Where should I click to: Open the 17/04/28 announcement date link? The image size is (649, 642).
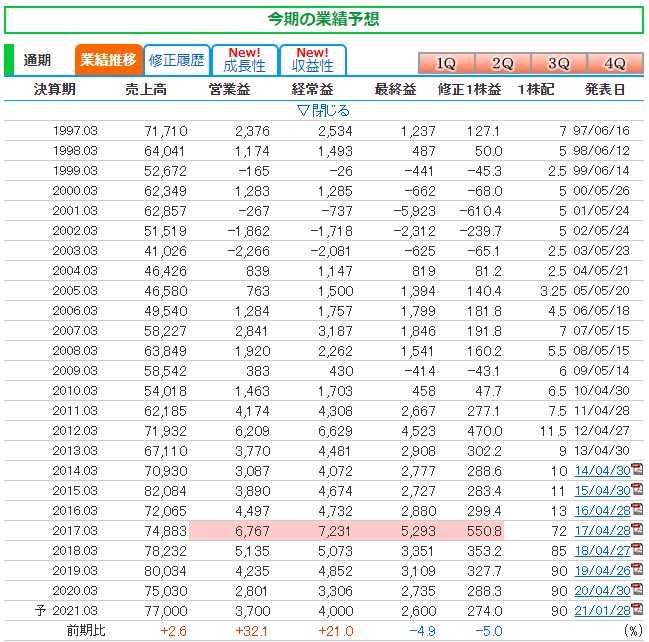tap(601, 531)
